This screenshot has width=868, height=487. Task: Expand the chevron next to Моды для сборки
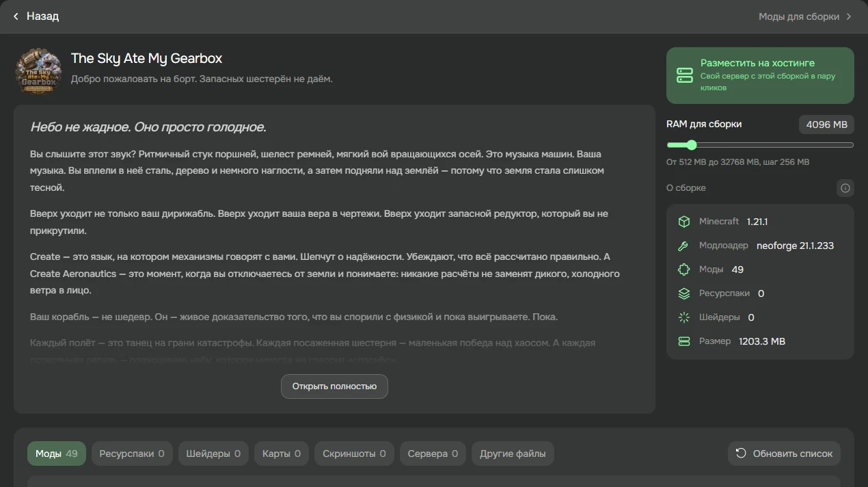click(849, 16)
